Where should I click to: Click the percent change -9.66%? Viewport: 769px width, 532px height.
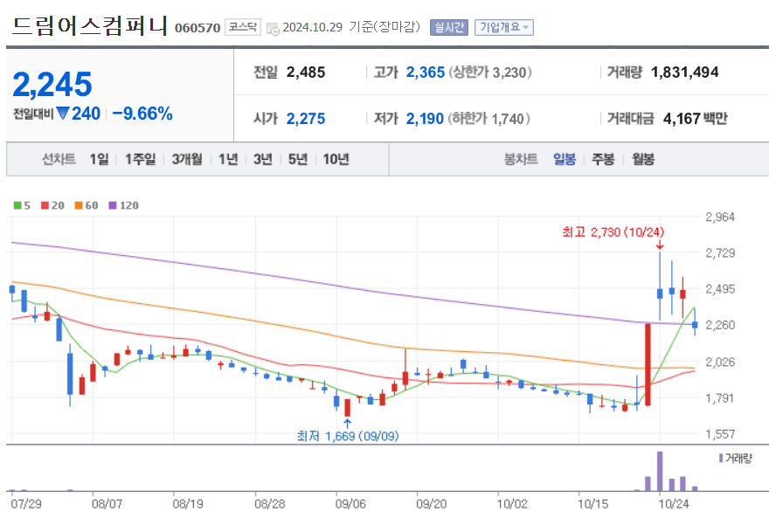142,114
